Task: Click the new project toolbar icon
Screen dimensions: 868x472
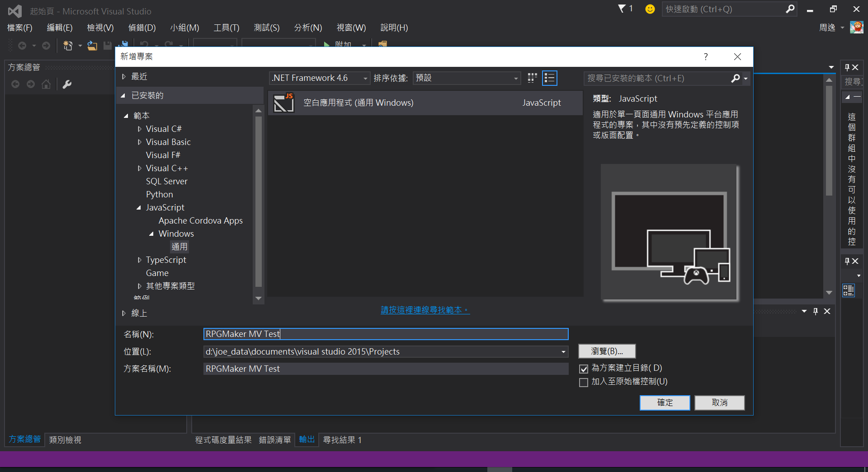Action: point(68,46)
